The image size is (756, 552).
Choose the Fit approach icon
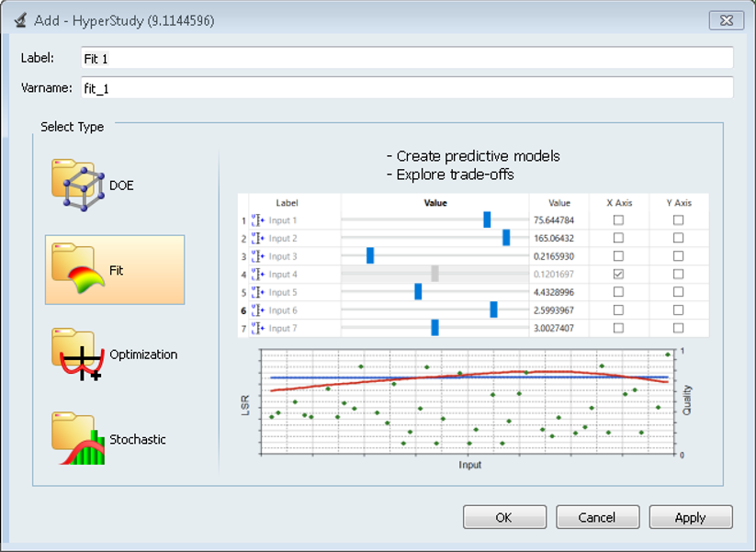[78, 268]
